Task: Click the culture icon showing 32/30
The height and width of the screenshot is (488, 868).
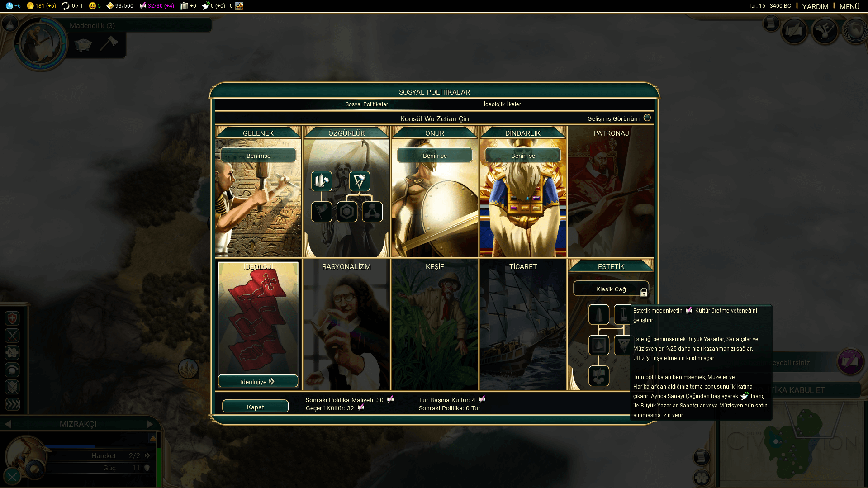Action: (143, 6)
